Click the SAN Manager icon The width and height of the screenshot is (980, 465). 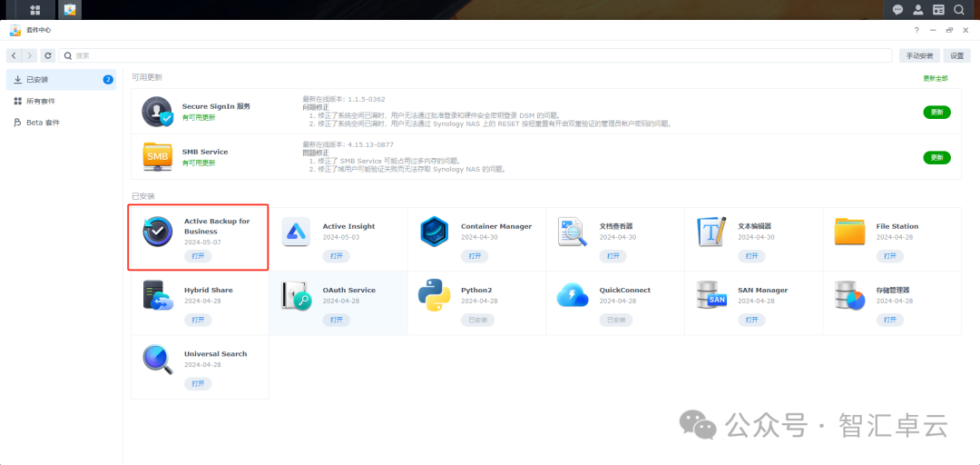[x=711, y=296]
